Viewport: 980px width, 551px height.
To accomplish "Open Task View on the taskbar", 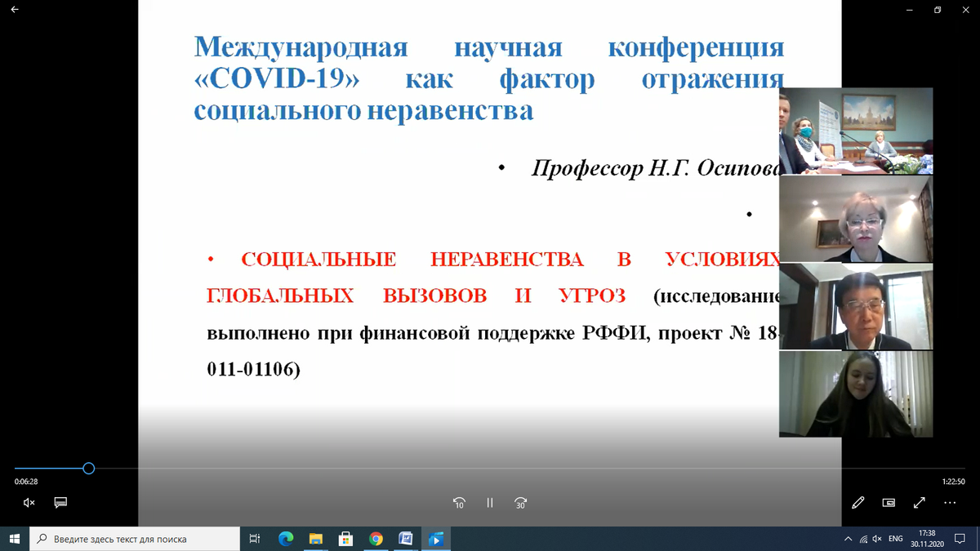I will pos(254,539).
